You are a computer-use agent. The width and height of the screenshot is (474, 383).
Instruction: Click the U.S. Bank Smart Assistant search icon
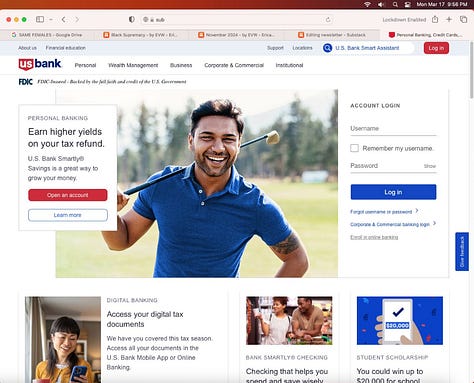point(328,48)
